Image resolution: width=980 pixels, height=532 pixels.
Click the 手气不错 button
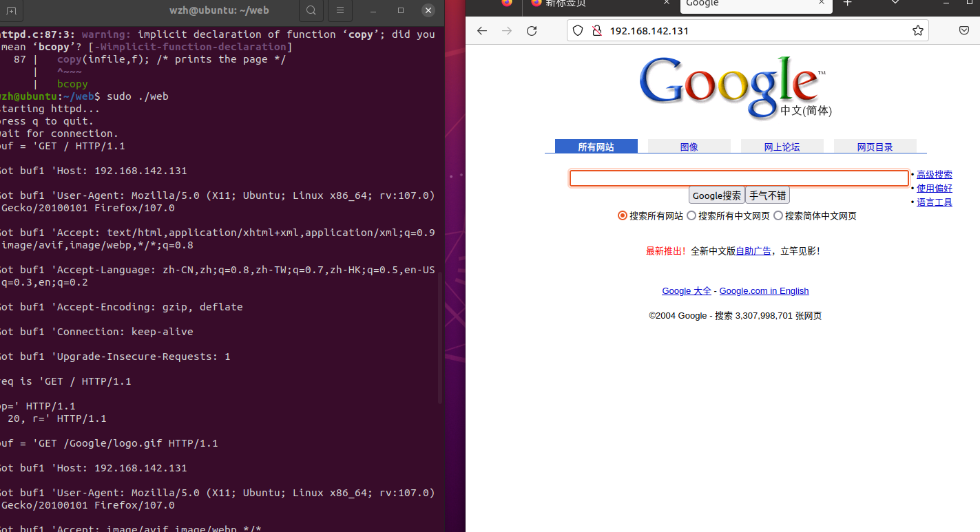pyautogui.click(x=768, y=195)
